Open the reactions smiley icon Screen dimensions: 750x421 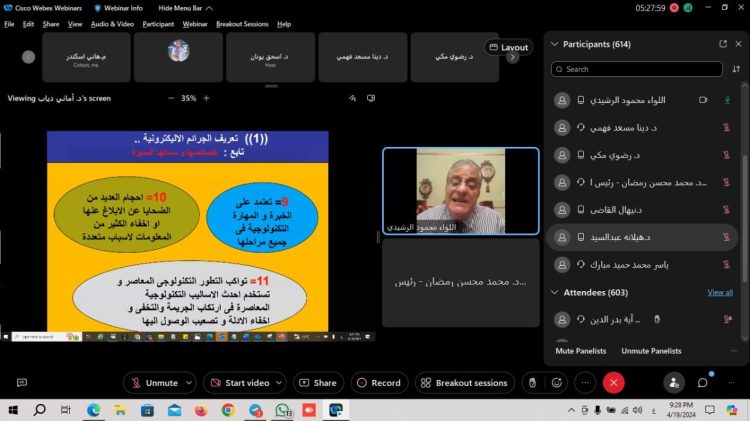point(557,383)
